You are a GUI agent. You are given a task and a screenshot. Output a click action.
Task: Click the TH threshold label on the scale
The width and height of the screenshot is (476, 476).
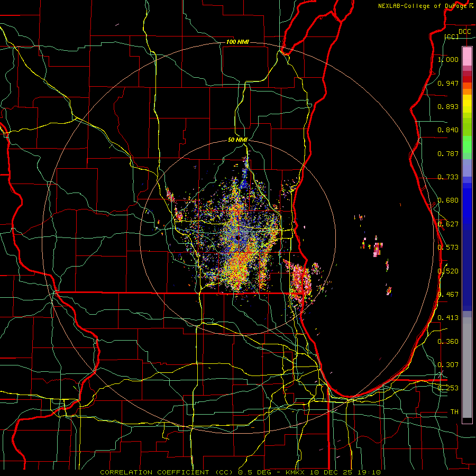coord(454,412)
